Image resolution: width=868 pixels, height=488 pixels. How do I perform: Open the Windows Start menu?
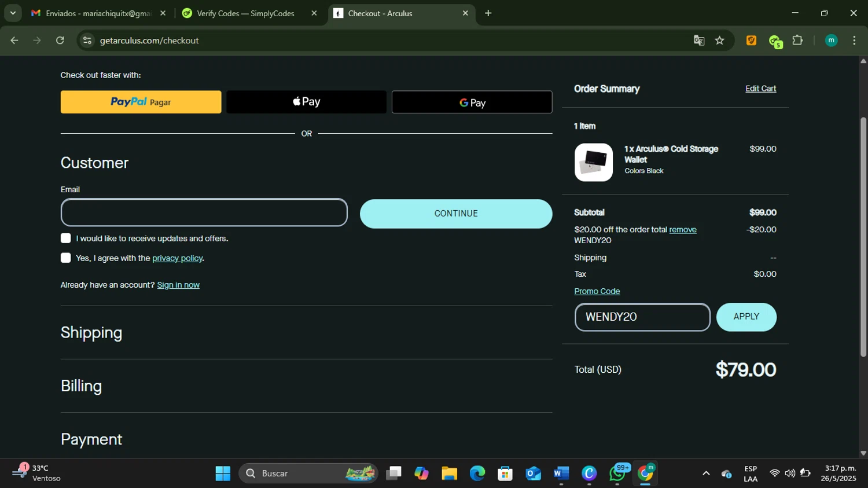(x=223, y=474)
